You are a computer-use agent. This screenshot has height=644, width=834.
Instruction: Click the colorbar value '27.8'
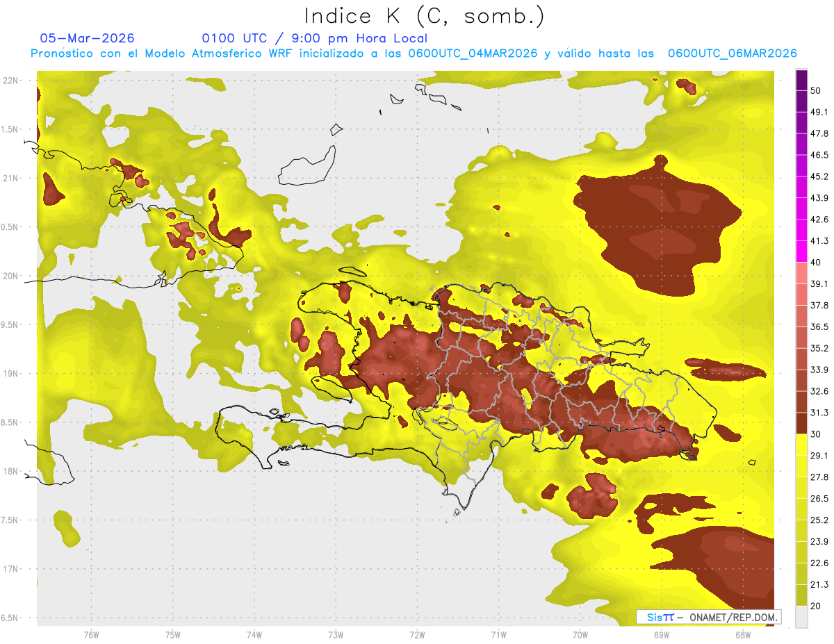[x=819, y=477]
